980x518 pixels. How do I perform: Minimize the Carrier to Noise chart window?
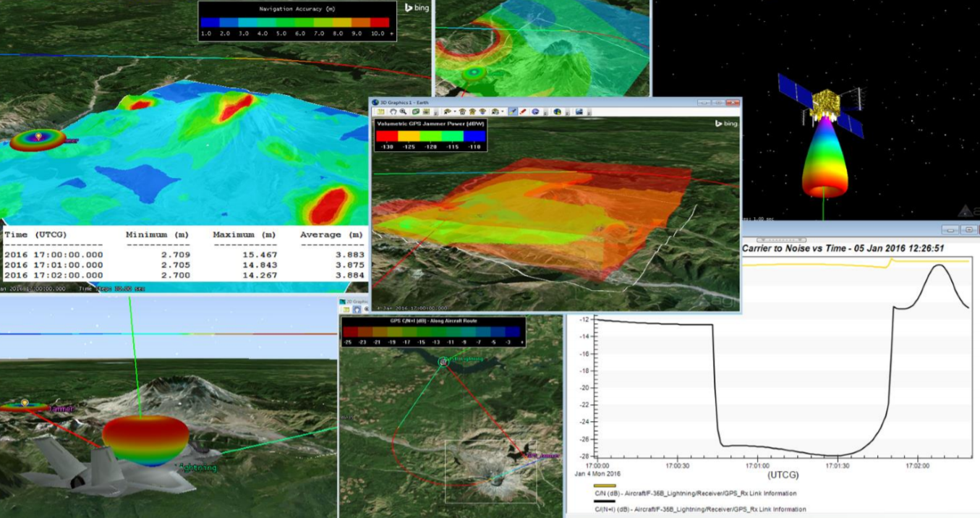(950, 230)
